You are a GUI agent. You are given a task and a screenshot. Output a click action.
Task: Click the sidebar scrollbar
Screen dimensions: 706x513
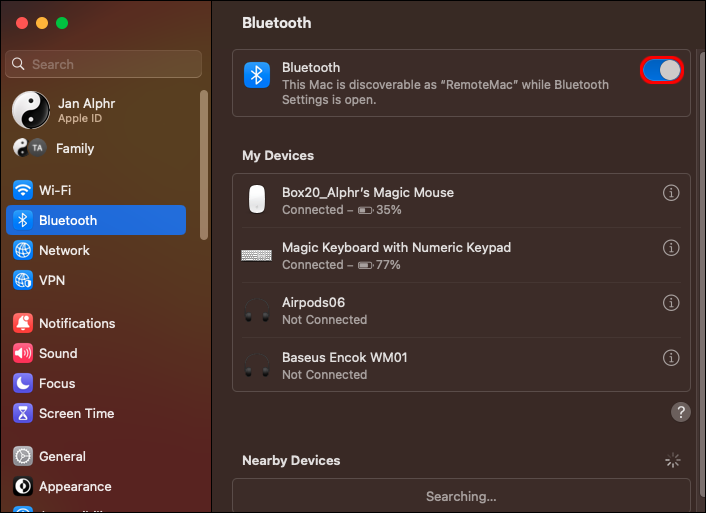pos(205,160)
